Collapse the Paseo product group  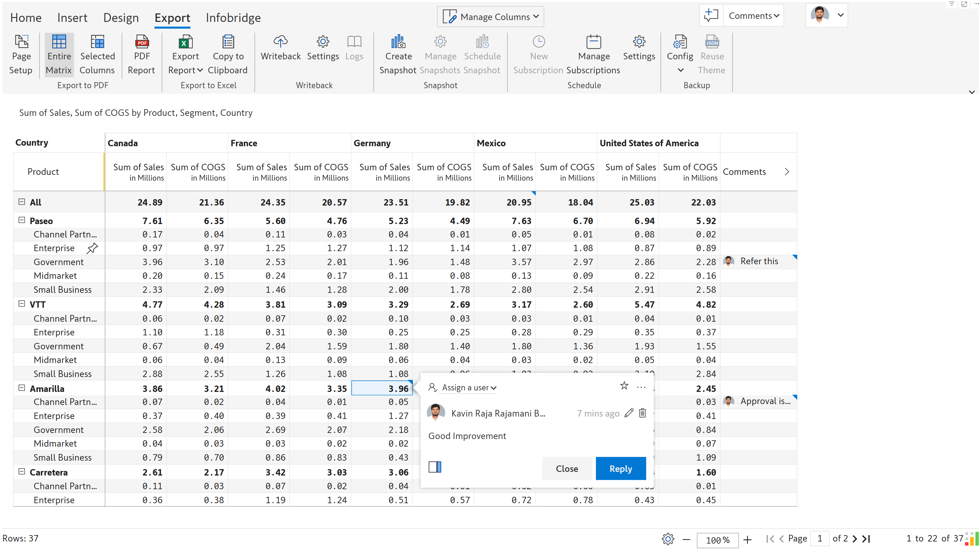[22, 220]
